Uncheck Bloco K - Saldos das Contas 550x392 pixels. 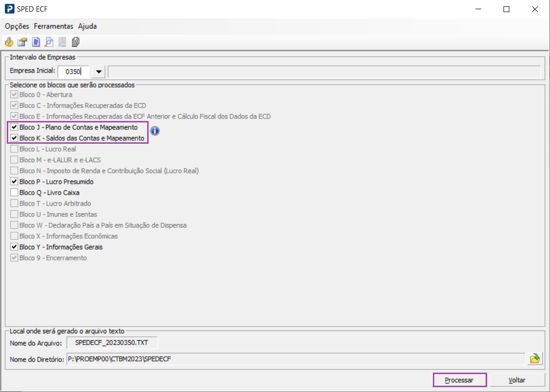click(14, 138)
